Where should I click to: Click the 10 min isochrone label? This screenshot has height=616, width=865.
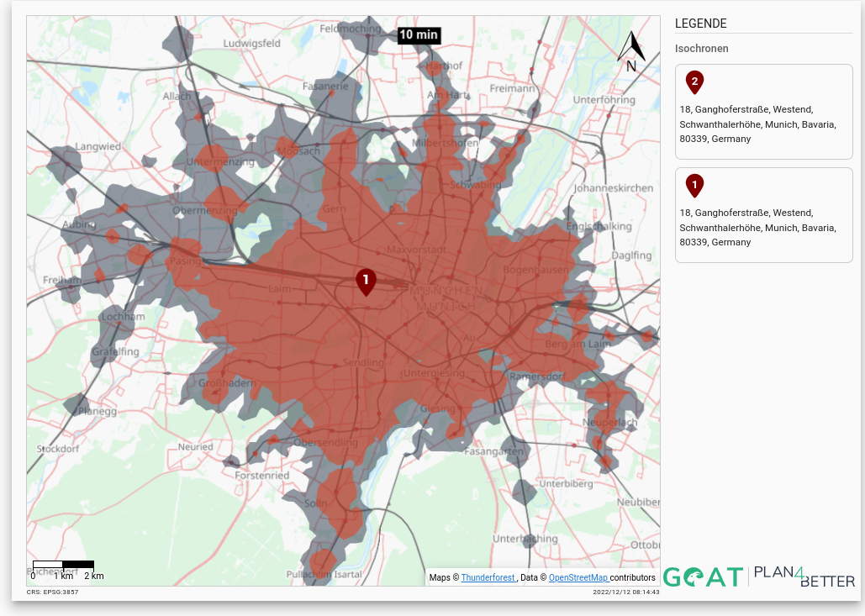click(418, 34)
